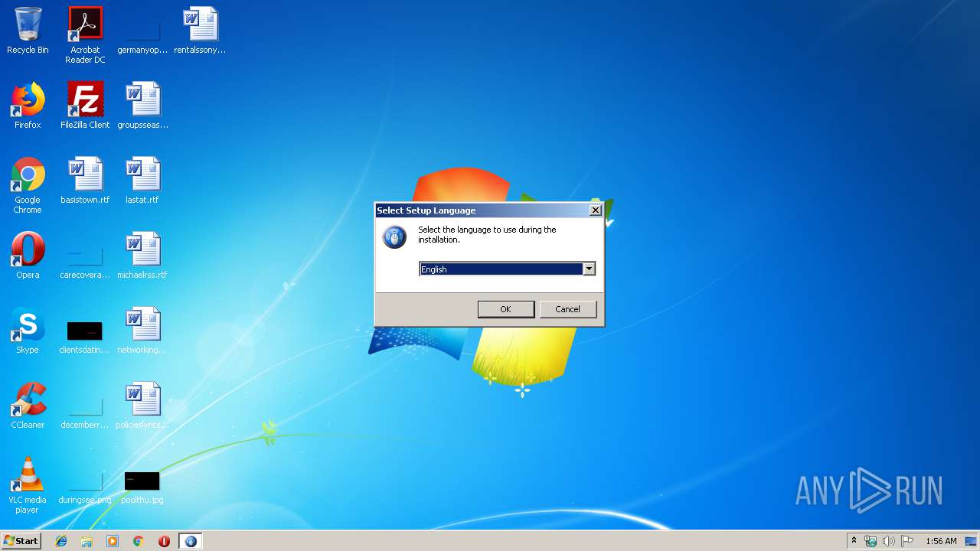Launch CCleaner desktop shortcut
The height and width of the screenshot is (551, 980).
click(x=28, y=406)
